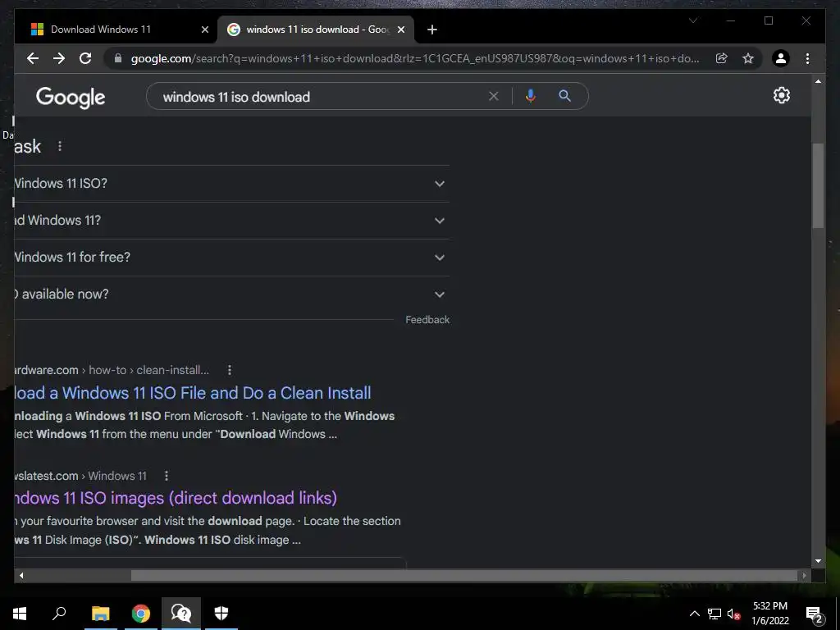Clear the Google search box
Viewport: 840px width, 630px height.
pos(493,97)
